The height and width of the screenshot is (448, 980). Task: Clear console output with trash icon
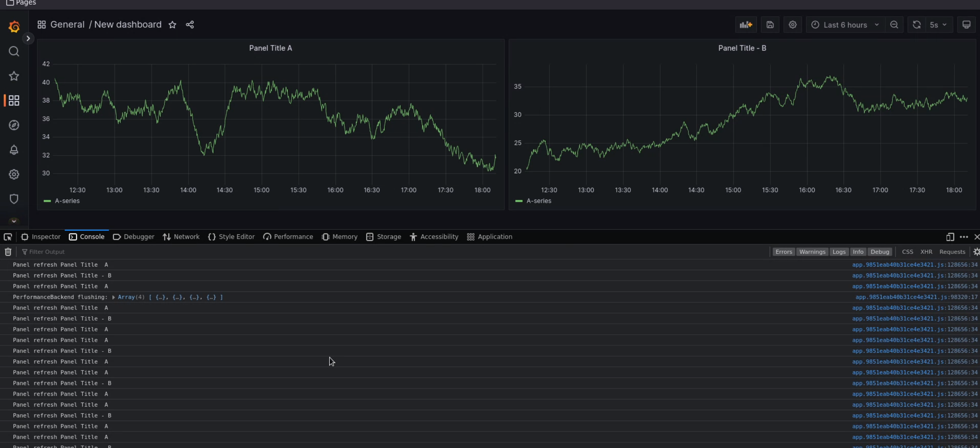[x=8, y=252]
